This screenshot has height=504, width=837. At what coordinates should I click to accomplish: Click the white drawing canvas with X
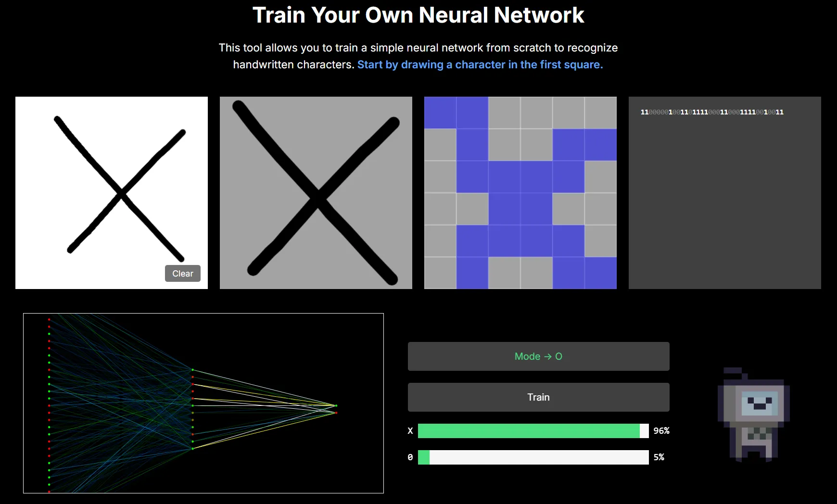point(112,192)
